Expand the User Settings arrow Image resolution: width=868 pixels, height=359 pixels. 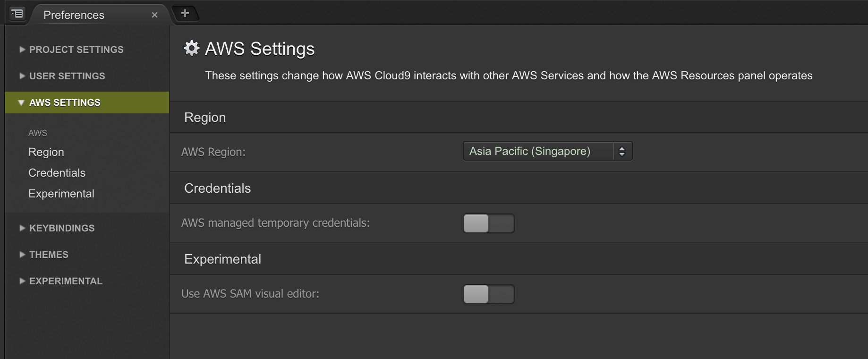click(22, 76)
